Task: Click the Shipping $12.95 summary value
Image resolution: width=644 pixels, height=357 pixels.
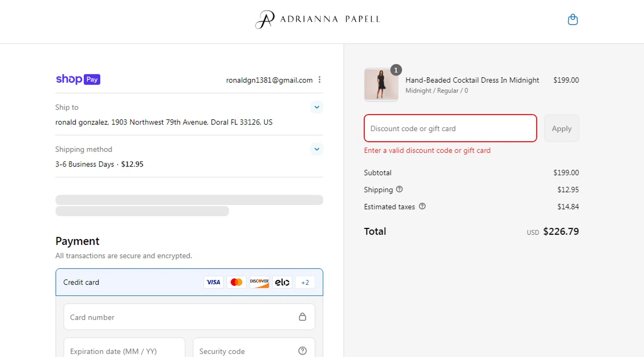Action: click(x=568, y=190)
